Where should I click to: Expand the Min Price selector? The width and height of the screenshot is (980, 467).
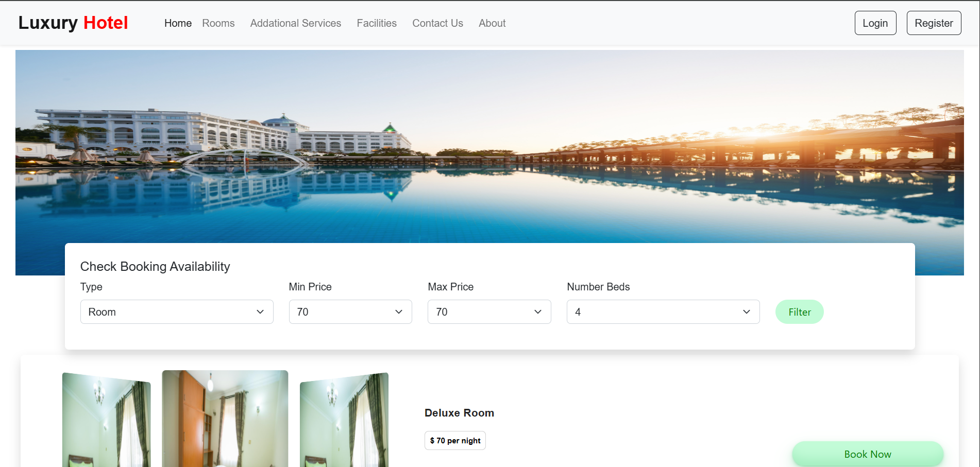coord(350,312)
